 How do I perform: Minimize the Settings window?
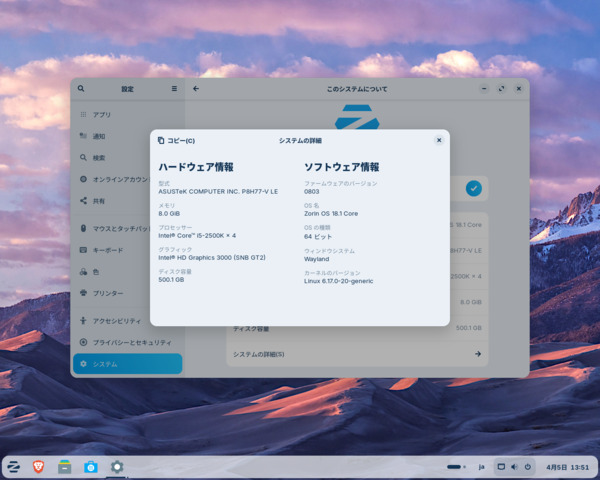point(484,88)
